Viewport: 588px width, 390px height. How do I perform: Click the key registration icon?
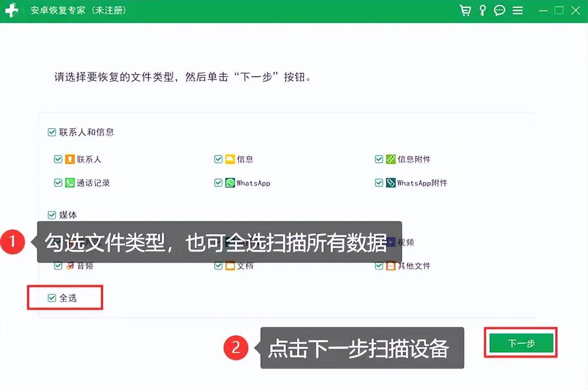click(483, 11)
